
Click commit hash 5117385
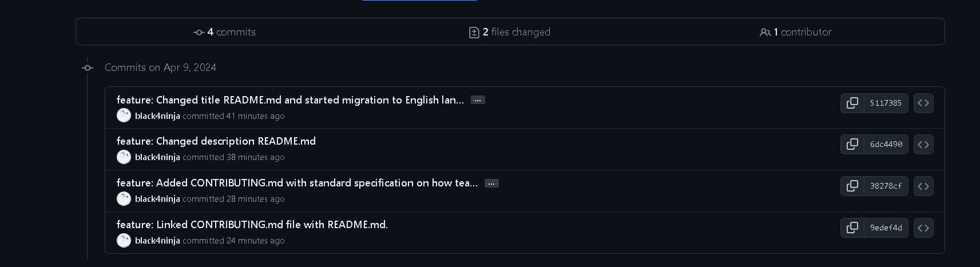point(885,103)
